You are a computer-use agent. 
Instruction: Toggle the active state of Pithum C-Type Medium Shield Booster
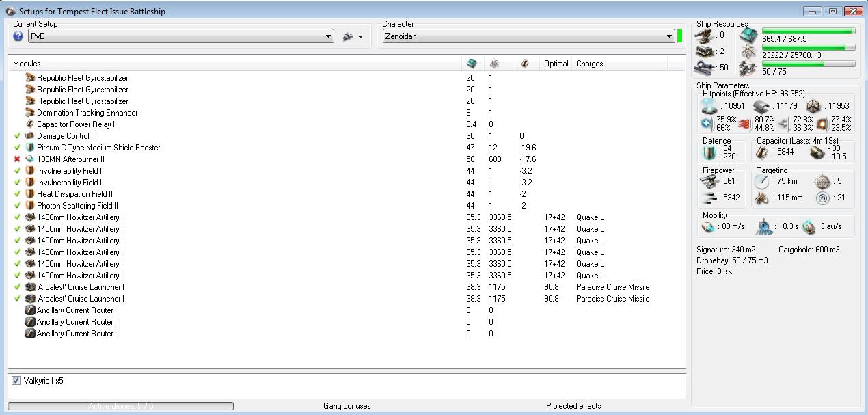point(17,148)
